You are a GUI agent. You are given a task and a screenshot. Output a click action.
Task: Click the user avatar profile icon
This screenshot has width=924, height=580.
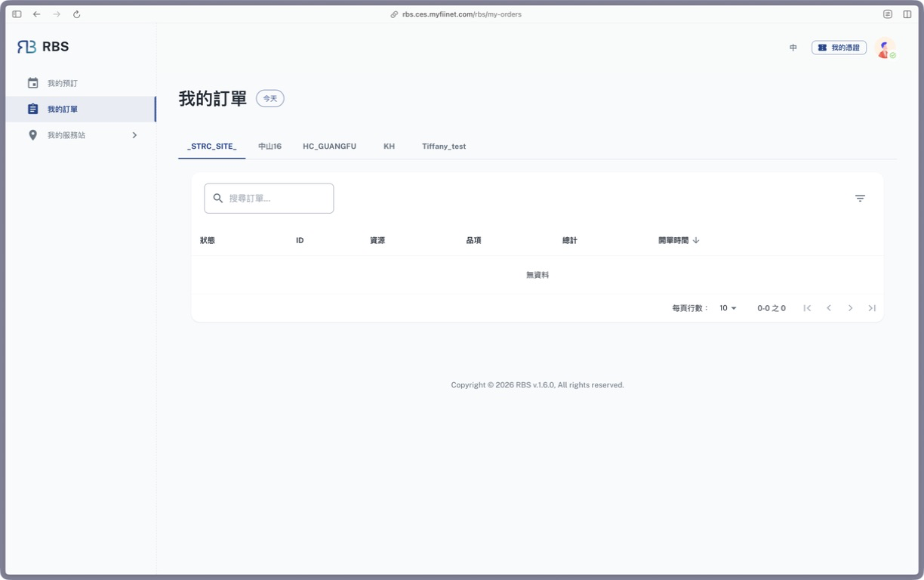[x=885, y=48]
